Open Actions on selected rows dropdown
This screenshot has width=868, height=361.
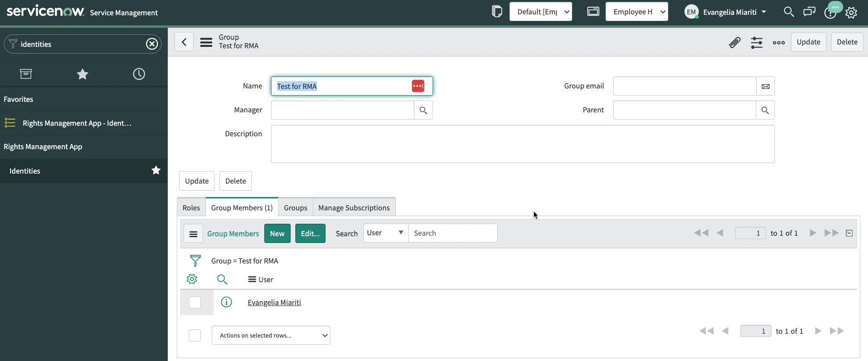pyautogui.click(x=271, y=336)
